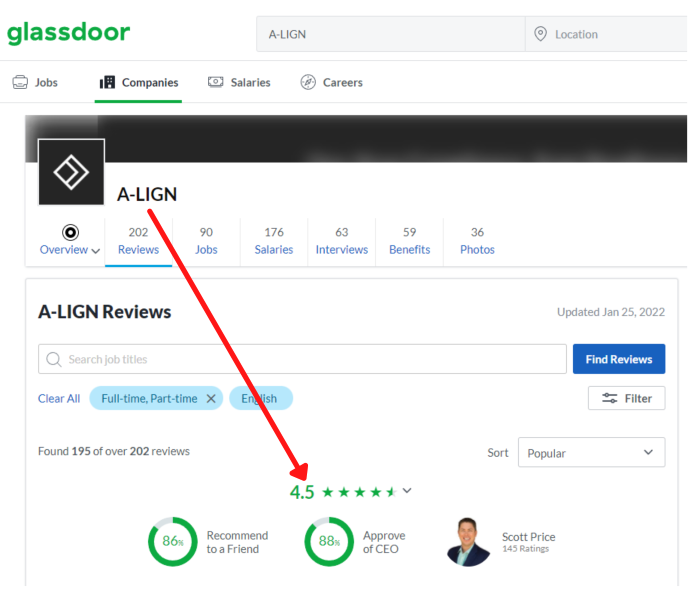Click the location pin icon

(x=540, y=34)
